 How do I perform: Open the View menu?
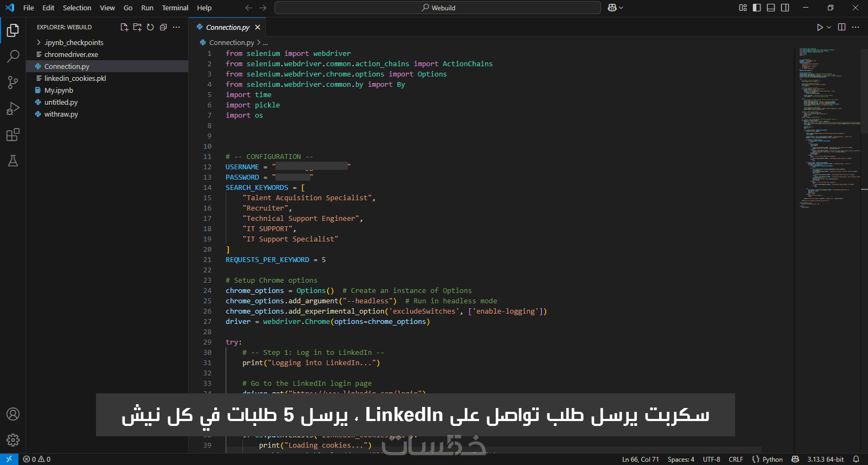(107, 8)
